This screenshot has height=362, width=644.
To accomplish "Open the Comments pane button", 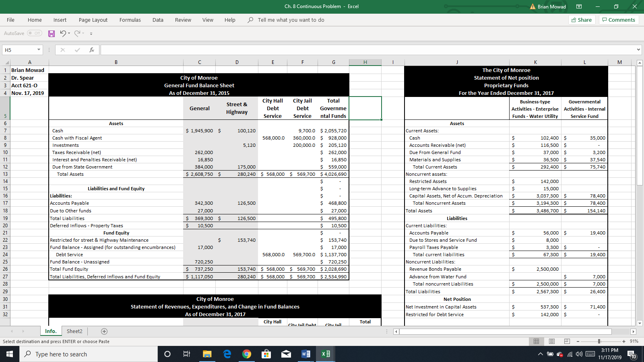I will (619, 20).
